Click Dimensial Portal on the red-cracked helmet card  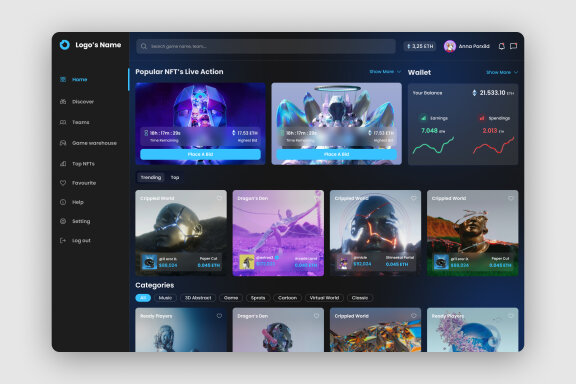[x=400, y=258]
